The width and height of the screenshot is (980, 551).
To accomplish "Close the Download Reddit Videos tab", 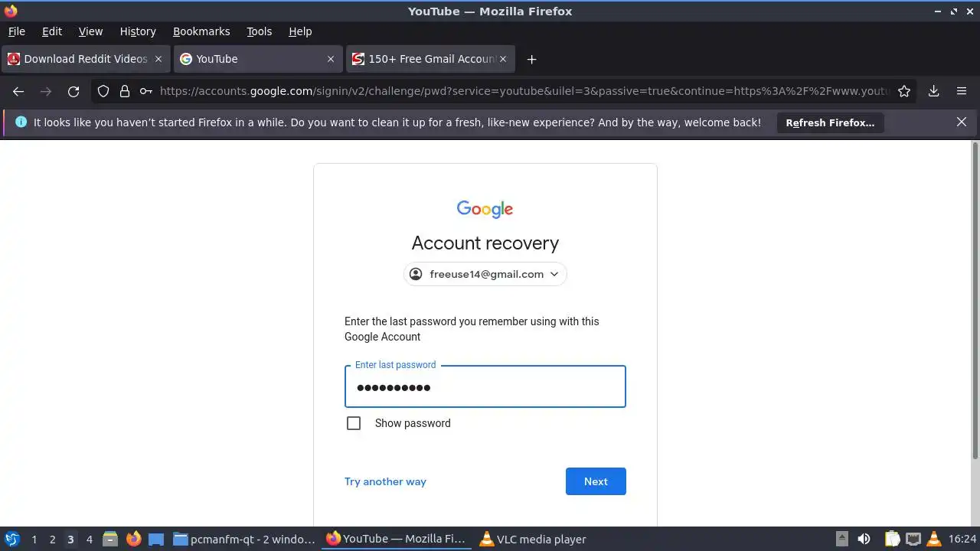I will (x=158, y=59).
